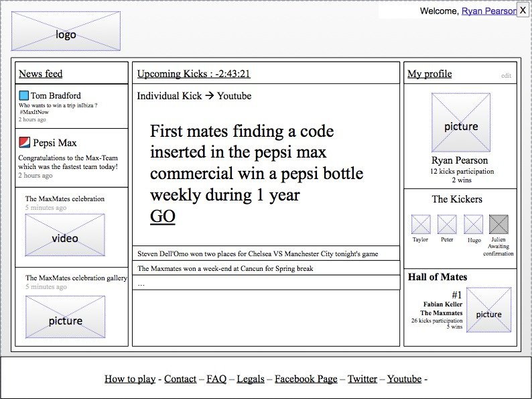
Task: Select Julien's greyed-out kicker avatar
Action: tap(499, 224)
